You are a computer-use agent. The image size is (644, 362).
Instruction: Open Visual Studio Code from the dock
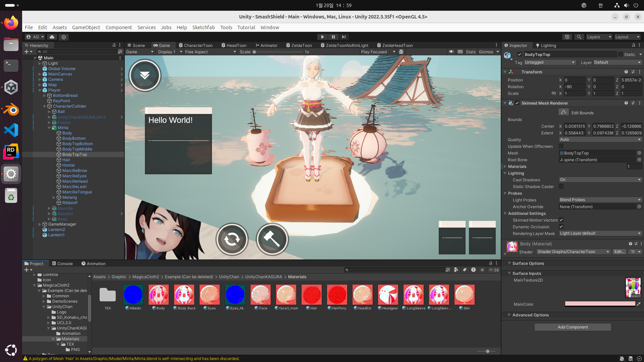coord(11,130)
